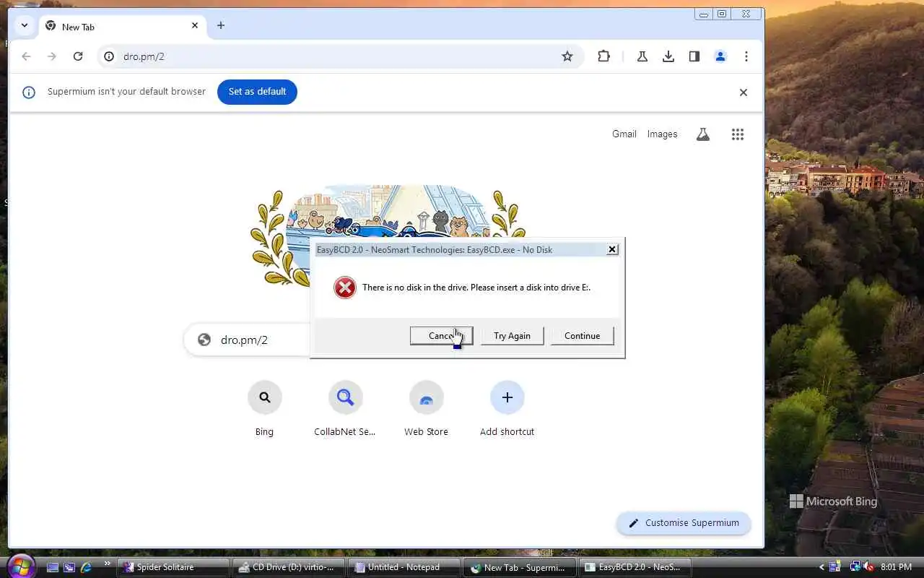The image size is (924, 578).
Task: Click the error icon in No Disk dialog
Action: (x=345, y=288)
